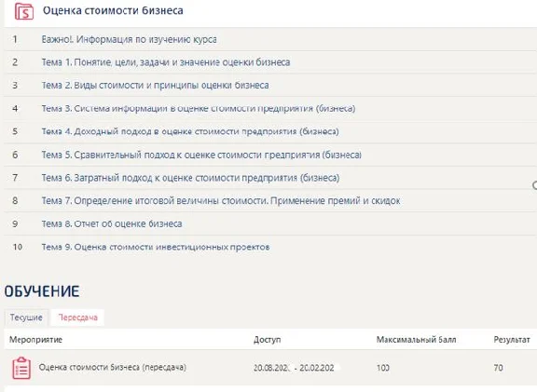The height and width of the screenshot is (392, 537).
Task: Open Тема 5. Сравнительный подход
Action: tap(201, 155)
